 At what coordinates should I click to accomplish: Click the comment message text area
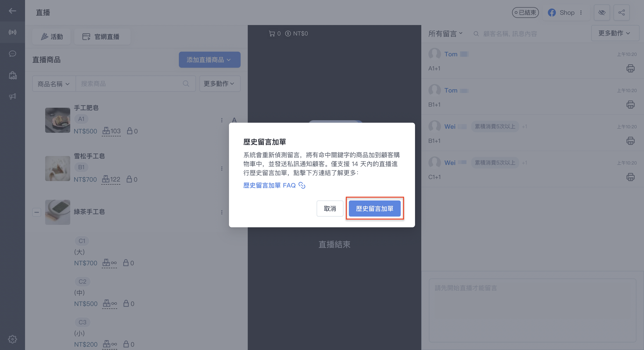tap(532, 310)
